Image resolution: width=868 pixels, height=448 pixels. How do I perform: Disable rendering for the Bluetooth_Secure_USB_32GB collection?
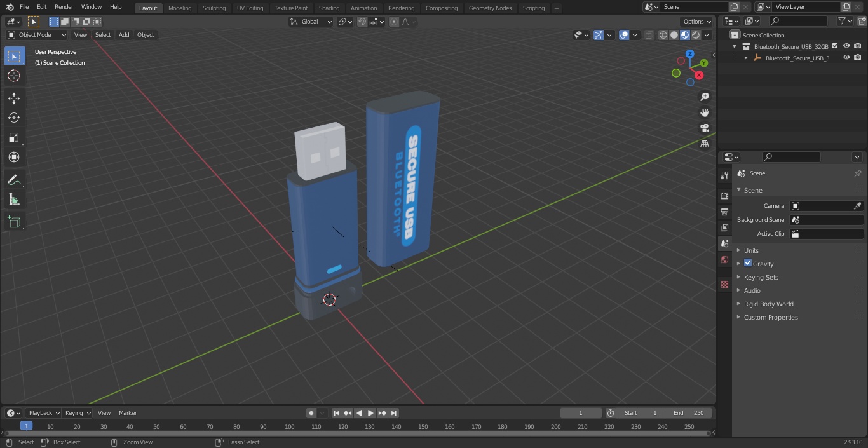click(858, 46)
